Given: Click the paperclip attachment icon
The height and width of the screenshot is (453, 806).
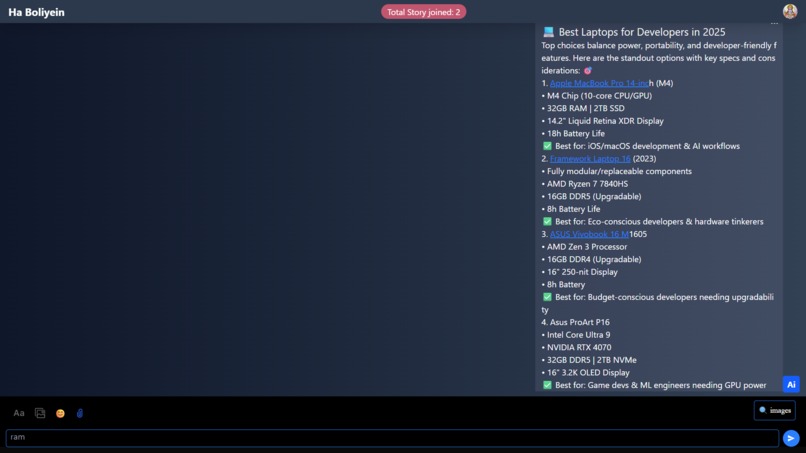Looking at the screenshot, I should point(80,413).
